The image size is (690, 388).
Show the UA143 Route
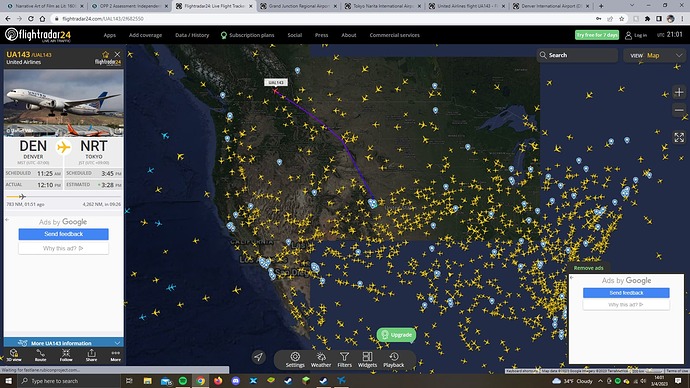pyautogui.click(x=40, y=355)
